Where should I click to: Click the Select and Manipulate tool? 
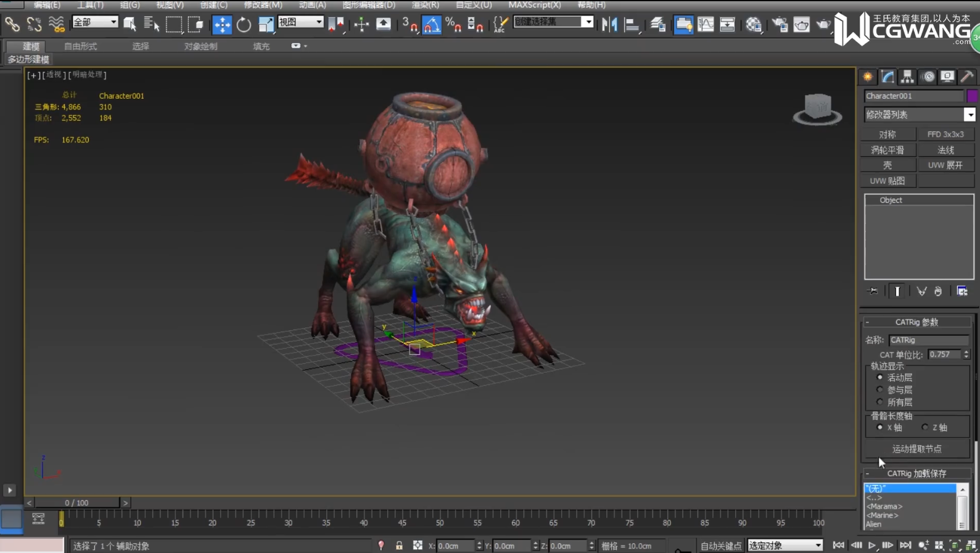[361, 24]
